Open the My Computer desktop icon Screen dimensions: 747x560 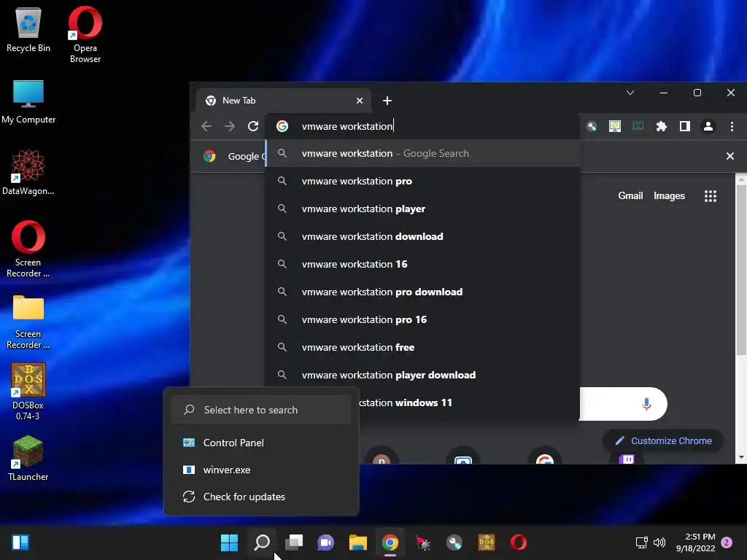(28, 102)
